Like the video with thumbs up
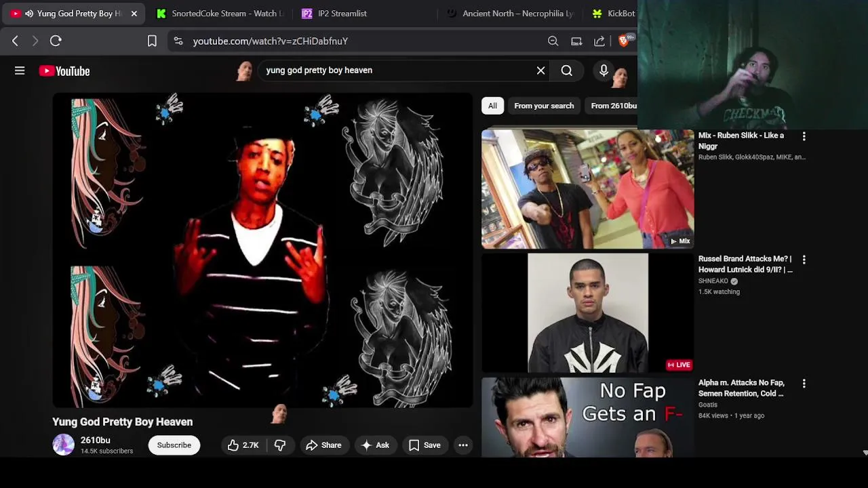The height and width of the screenshot is (488, 868). pos(243,445)
